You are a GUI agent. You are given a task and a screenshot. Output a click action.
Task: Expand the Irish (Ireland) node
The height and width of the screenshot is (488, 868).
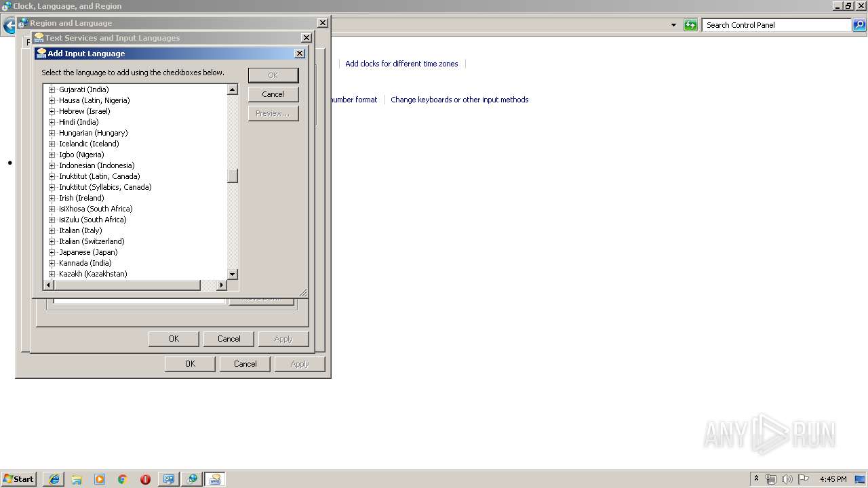point(52,198)
